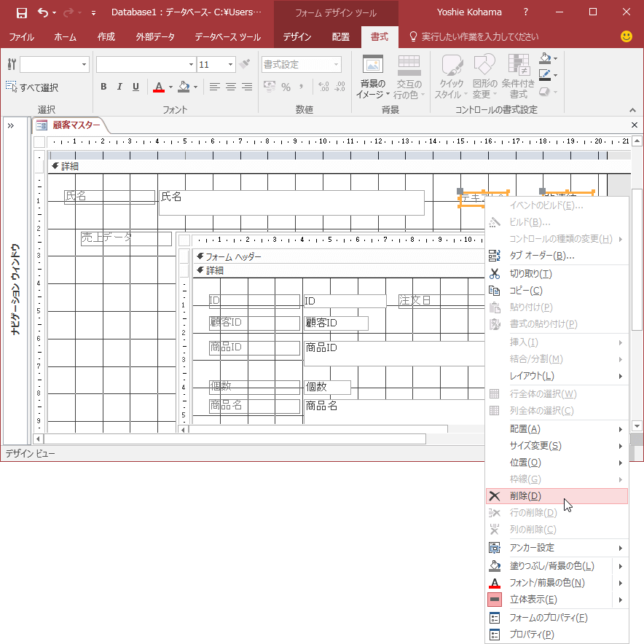The image size is (644, 644).
Task: Apply the red font color A
Action: coord(159,87)
